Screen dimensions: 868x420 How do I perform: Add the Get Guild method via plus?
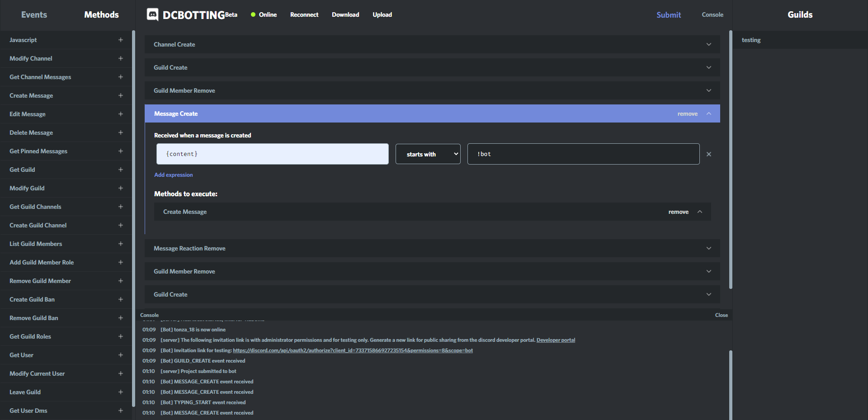[x=121, y=170]
